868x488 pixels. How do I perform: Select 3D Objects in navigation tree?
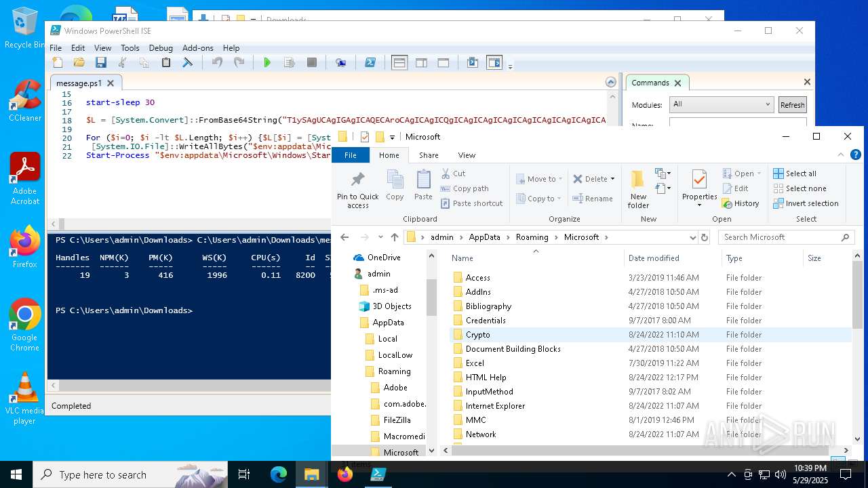point(391,306)
